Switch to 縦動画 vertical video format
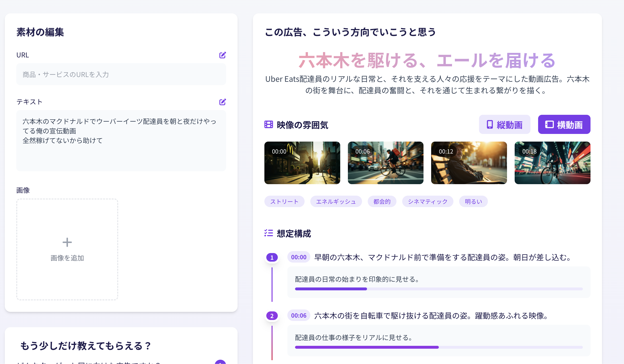 click(x=504, y=124)
